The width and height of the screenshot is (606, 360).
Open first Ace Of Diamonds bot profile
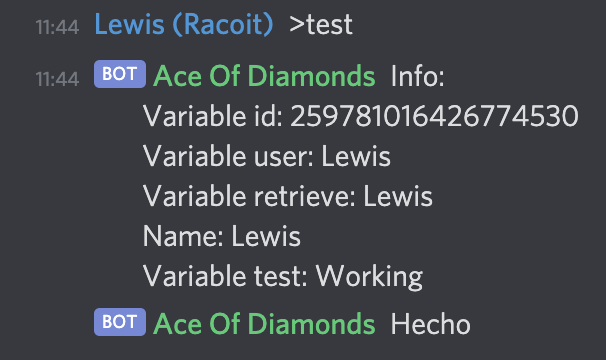264,76
